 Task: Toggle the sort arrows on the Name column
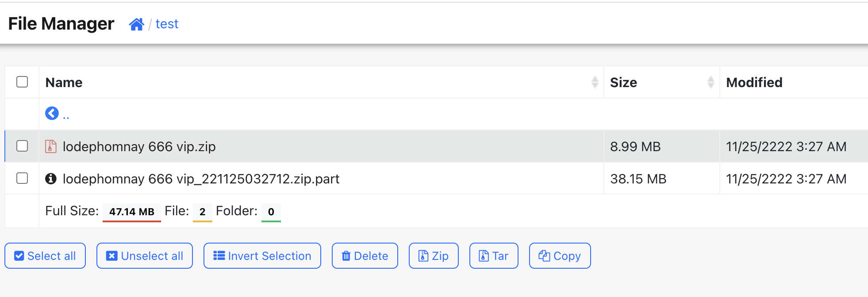[x=595, y=82]
